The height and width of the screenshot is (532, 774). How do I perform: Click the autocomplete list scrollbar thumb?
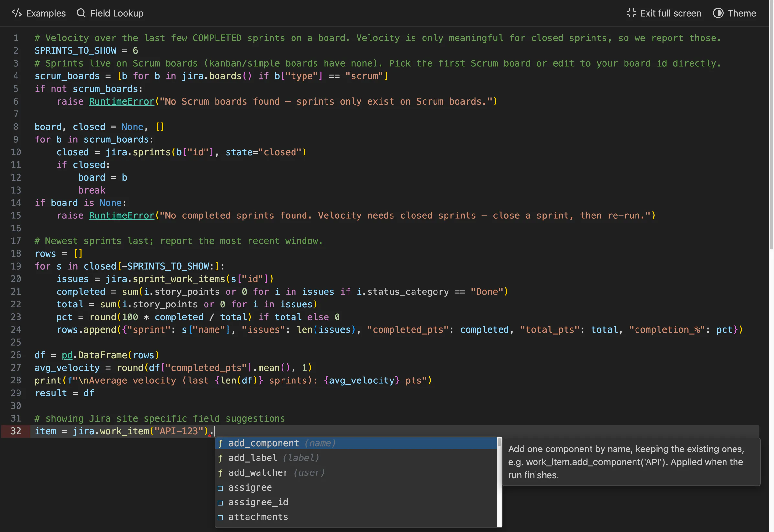click(x=499, y=442)
